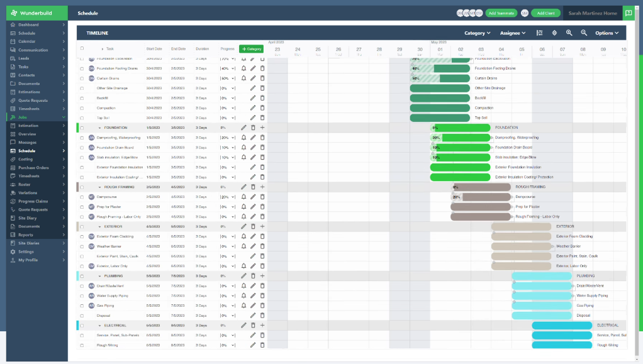The height and width of the screenshot is (364, 643).
Task: Delete the Compaction task via trash icon
Action: (262, 108)
